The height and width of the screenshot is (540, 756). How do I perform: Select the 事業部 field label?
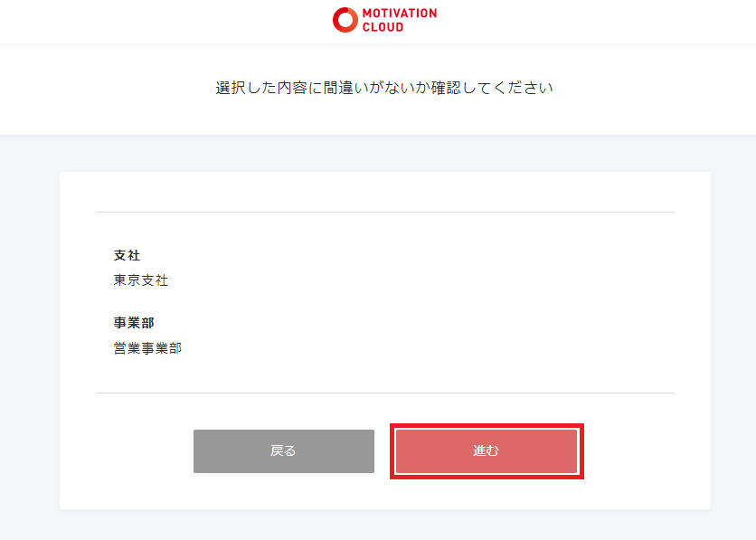point(134,323)
